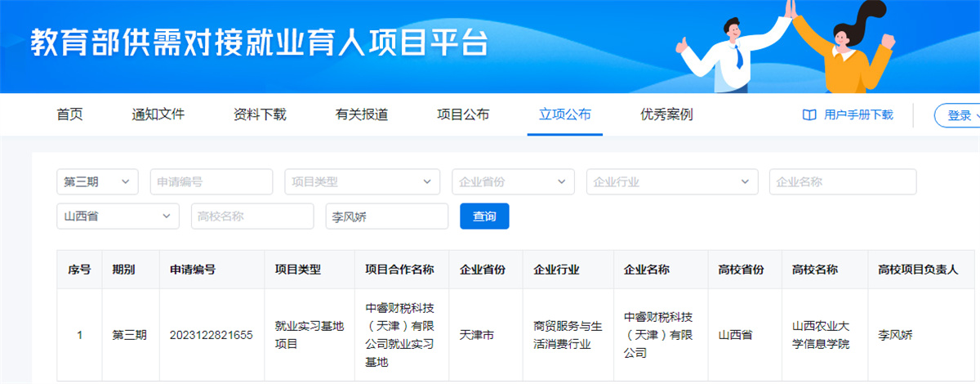Screen dimensions: 980x384
Task: Open the 登录 dropdown button
Action: pos(958,115)
